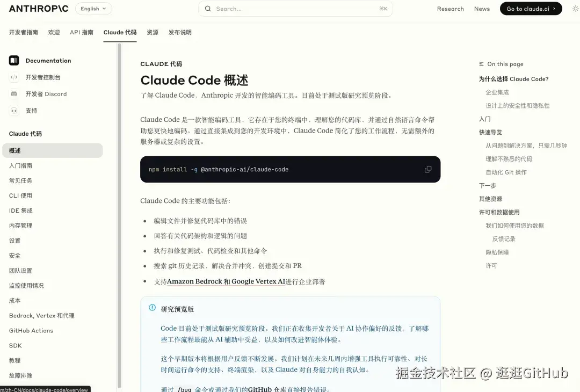Click the npm install code block text
Image resolution: width=580 pixels, height=392 pixels.
[x=219, y=169]
